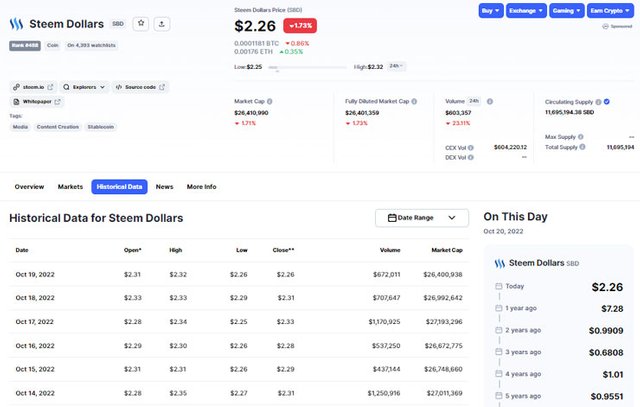This screenshot has width=640, height=407.
Task: Open the Whitepaper link
Action: (37, 102)
